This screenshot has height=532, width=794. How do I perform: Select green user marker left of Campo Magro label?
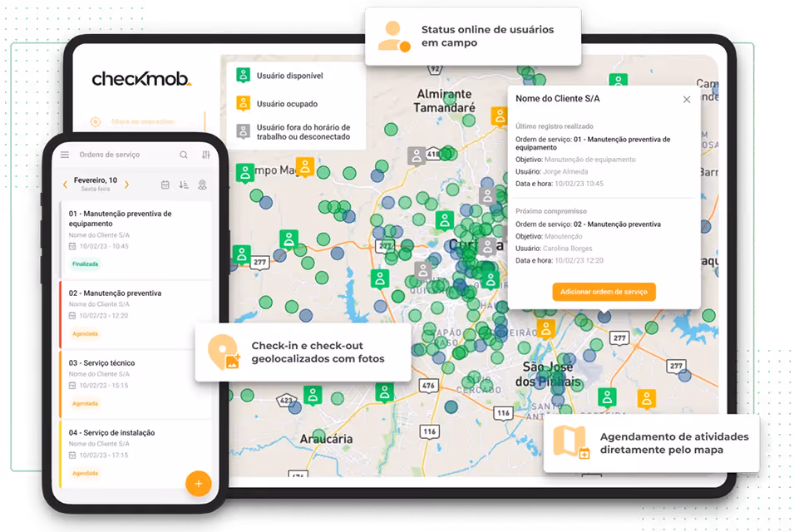(245, 173)
